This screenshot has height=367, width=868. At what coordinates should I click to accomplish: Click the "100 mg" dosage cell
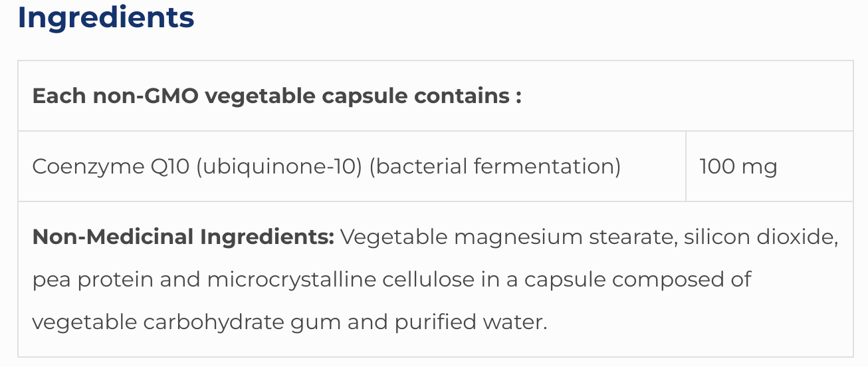tap(738, 166)
